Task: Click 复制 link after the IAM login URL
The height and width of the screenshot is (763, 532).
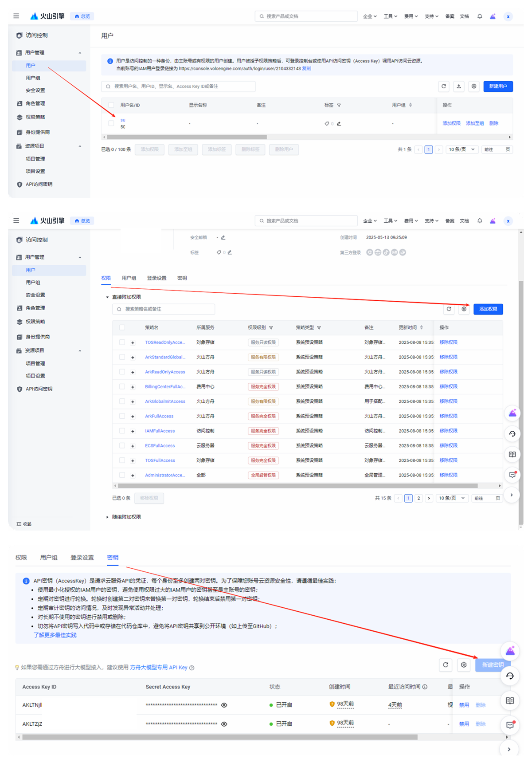Action: coord(306,69)
